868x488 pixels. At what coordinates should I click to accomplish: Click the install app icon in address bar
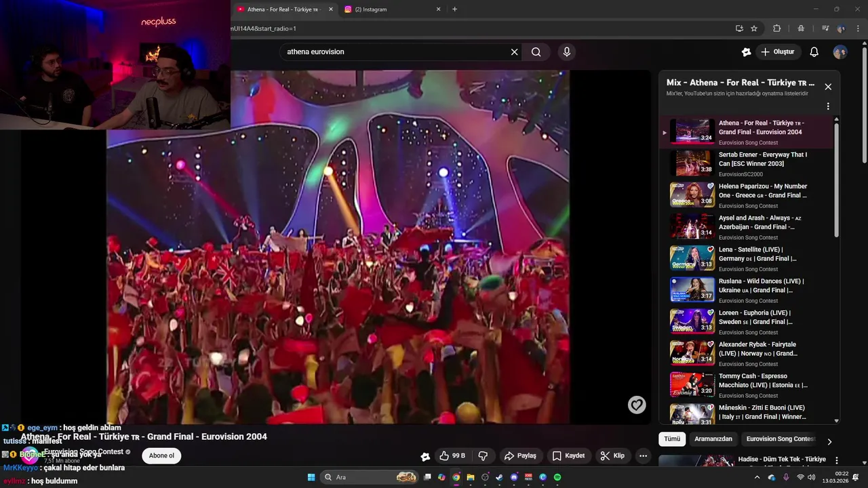point(739,28)
